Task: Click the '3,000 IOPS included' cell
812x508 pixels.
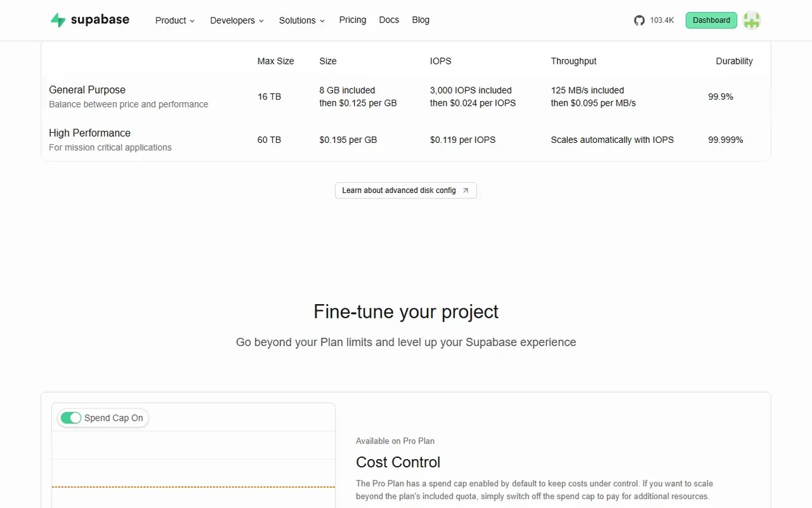Action: 471,90
